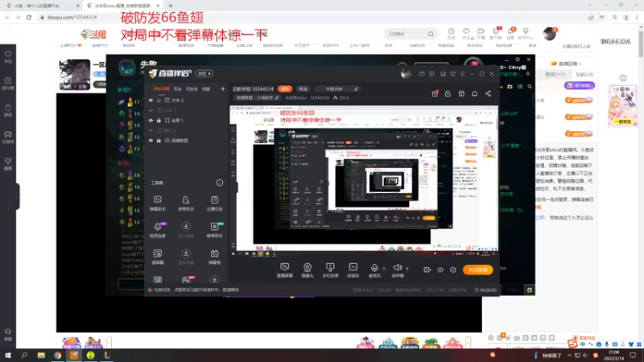Open Windows Start menu
Image resolution: width=644 pixels, height=362 pixels.
(8, 355)
